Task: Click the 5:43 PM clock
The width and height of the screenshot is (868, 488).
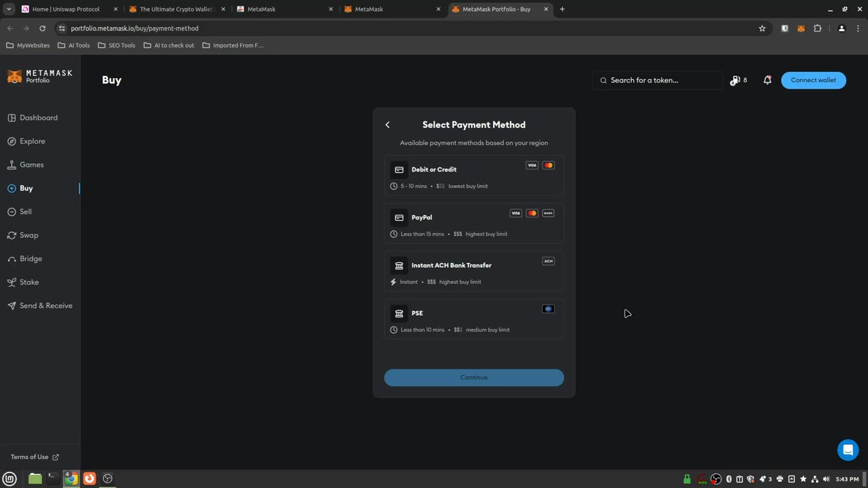Action: pos(847,479)
